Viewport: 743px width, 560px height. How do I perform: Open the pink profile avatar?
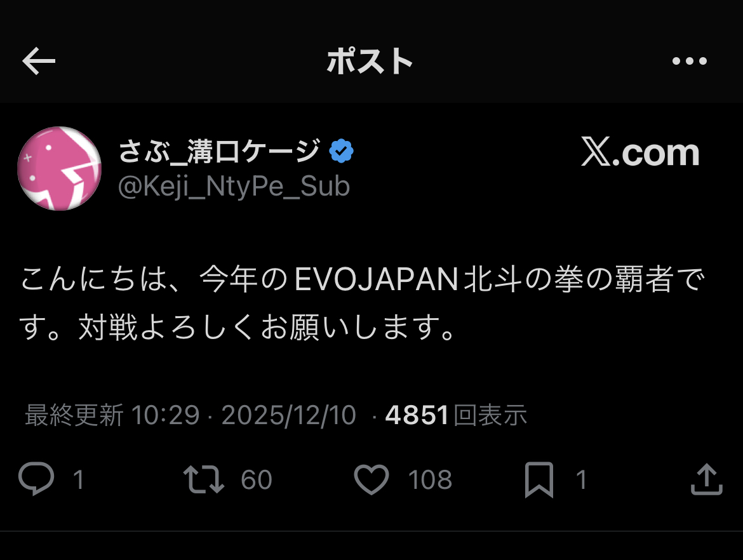click(59, 168)
